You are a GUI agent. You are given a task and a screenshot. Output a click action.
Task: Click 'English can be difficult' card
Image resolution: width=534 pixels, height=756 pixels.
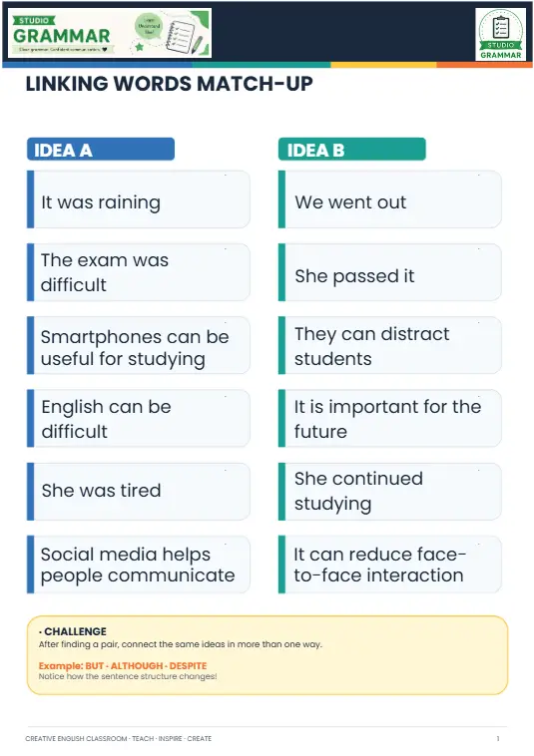[x=139, y=419]
